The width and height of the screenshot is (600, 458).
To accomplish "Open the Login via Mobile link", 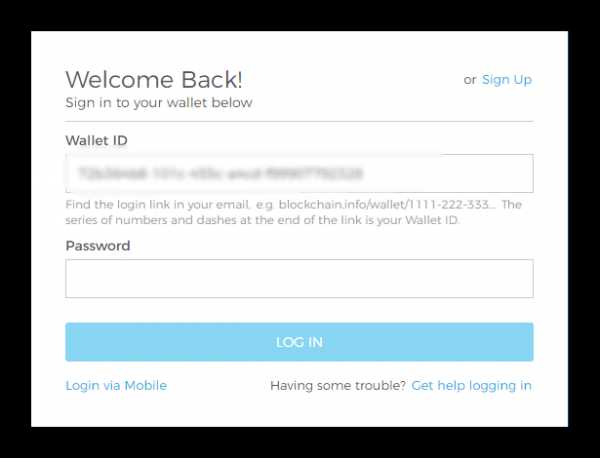I will click(x=116, y=385).
